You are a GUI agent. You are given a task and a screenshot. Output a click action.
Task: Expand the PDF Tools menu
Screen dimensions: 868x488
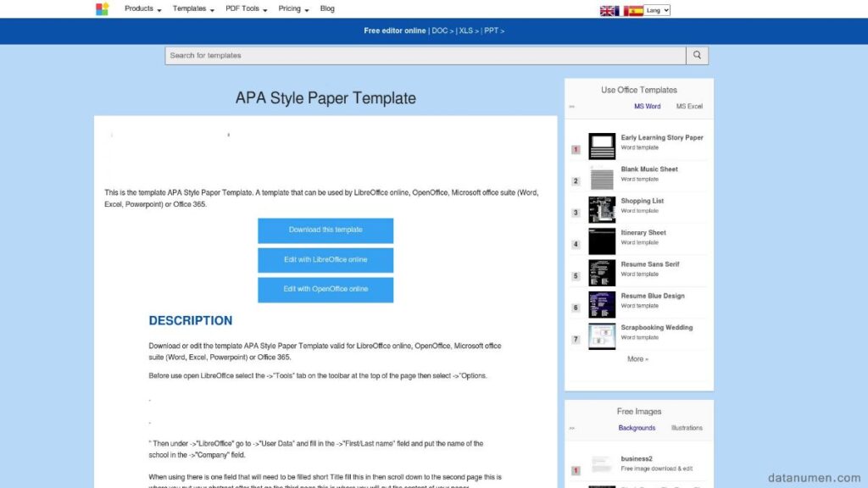pyautogui.click(x=242, y=8)
